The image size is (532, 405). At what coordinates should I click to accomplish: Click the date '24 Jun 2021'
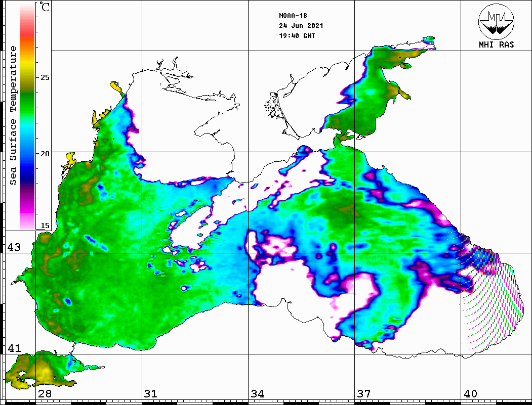pyautogui.click(x=301, y=26)
